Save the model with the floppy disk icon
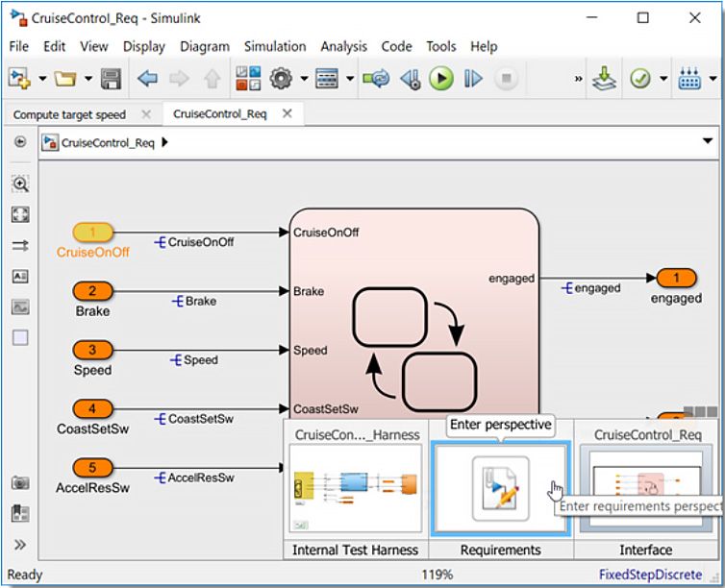 click(112, 79)
